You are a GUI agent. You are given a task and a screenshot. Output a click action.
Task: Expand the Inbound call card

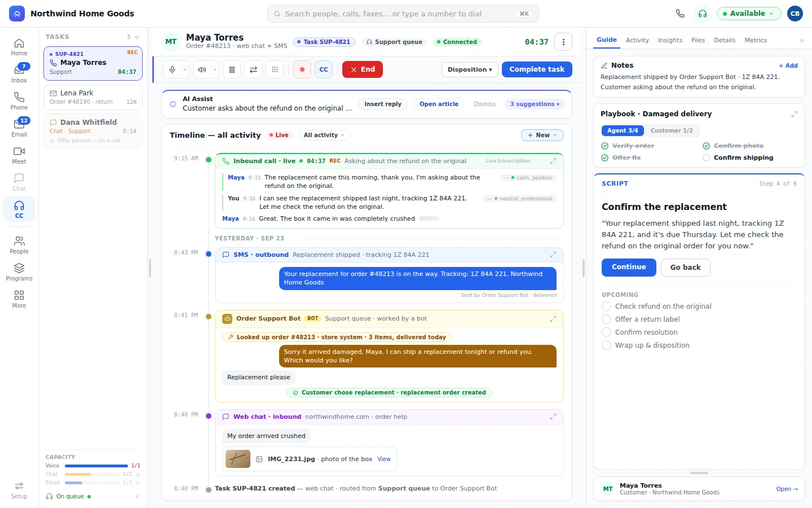[x=553, y=161]
